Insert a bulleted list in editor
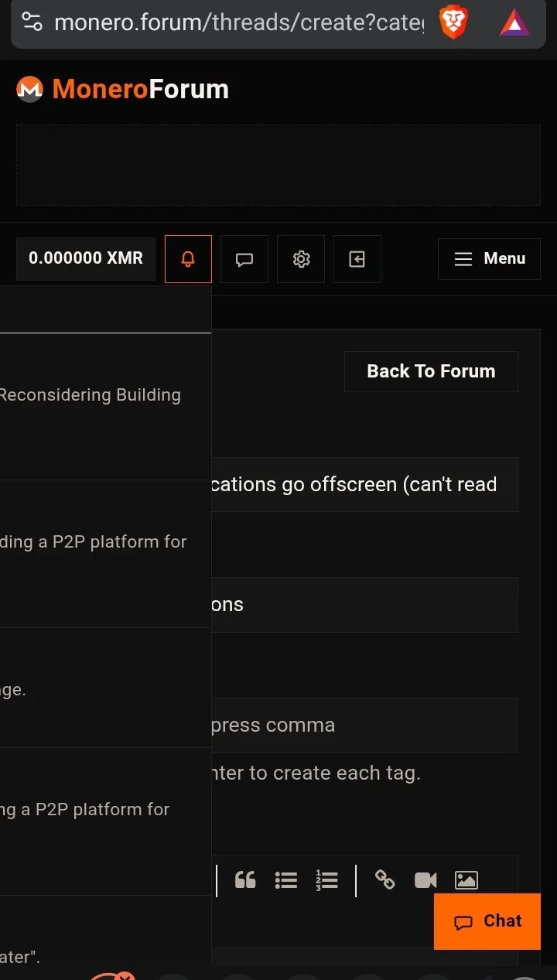557x980 pixels. coord(286,879)
